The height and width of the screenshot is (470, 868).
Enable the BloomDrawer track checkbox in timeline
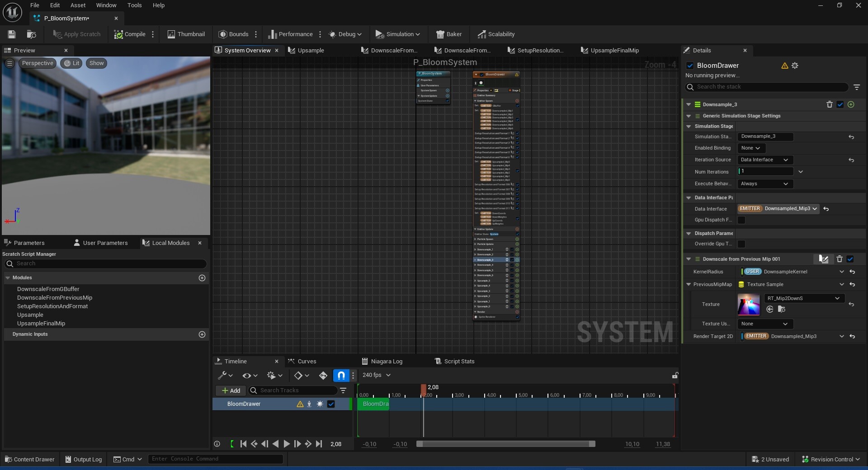(331, 404)
